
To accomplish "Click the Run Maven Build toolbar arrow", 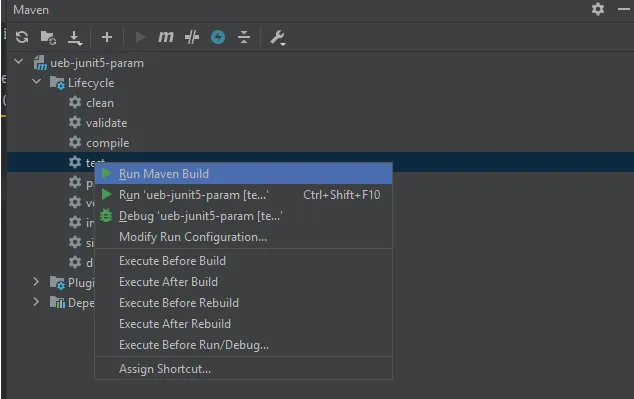I will (x=140, y=37).
